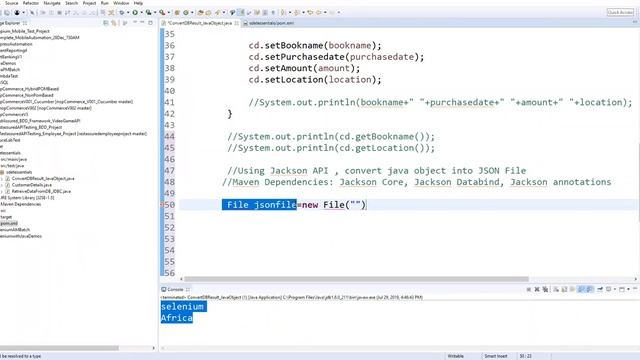
Task: Expand RetrieveDataFromDB_JDBC.java tree node
Action: click(x=2, y=191)
